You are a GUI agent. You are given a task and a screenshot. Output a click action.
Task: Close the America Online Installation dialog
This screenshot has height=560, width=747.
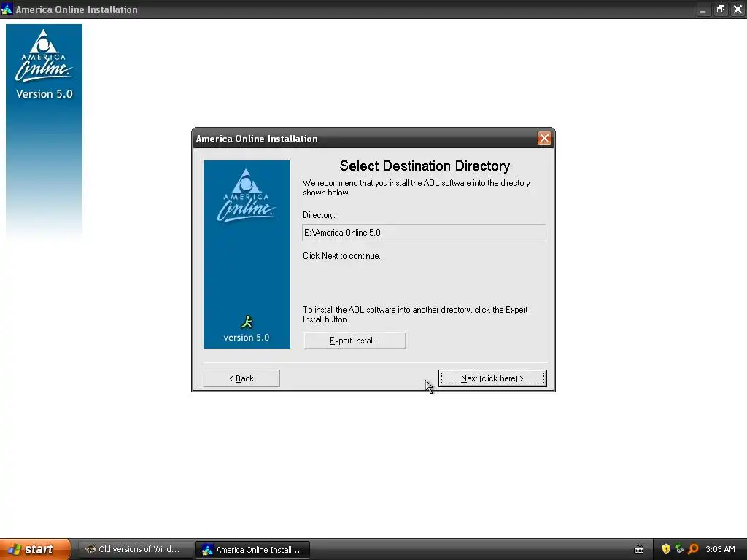point(544,138)
